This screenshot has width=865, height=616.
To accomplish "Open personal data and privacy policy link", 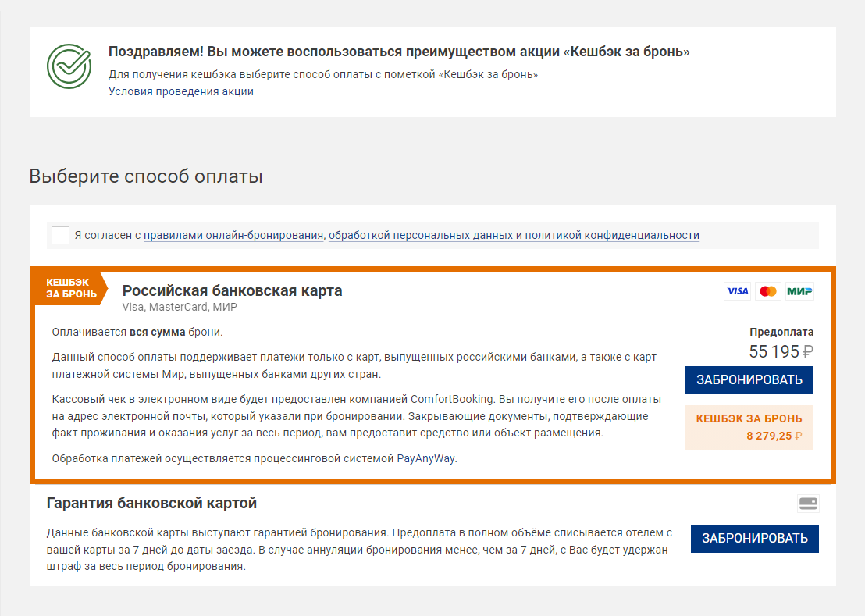I will (x=514, y=236).
